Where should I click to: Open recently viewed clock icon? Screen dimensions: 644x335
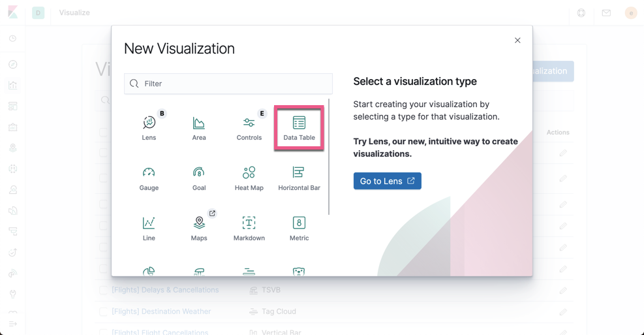(x=13, y=39)
